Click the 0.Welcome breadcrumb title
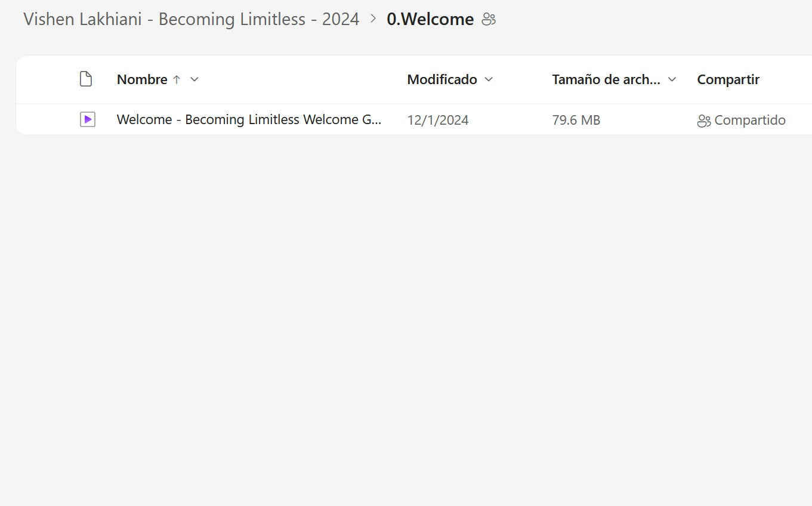 coord(430,19)
